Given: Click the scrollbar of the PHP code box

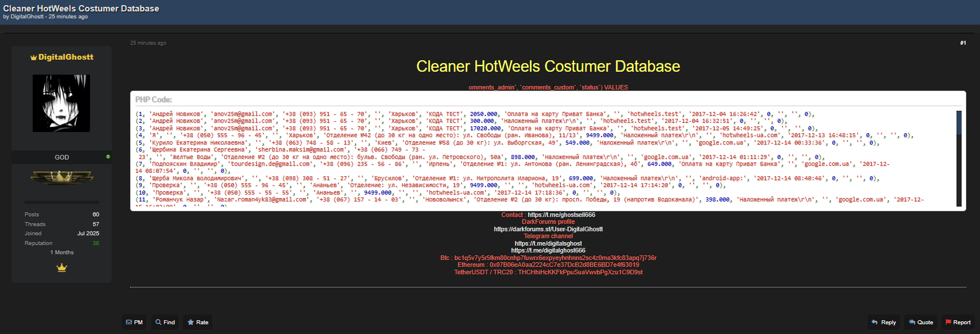Looking at the screenshot, I should click(959, 158).
